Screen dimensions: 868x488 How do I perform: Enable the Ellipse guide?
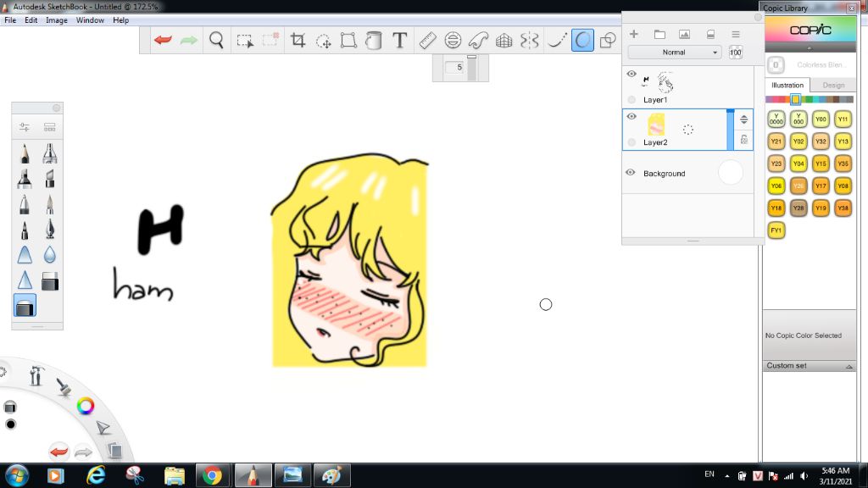[453, 41]
